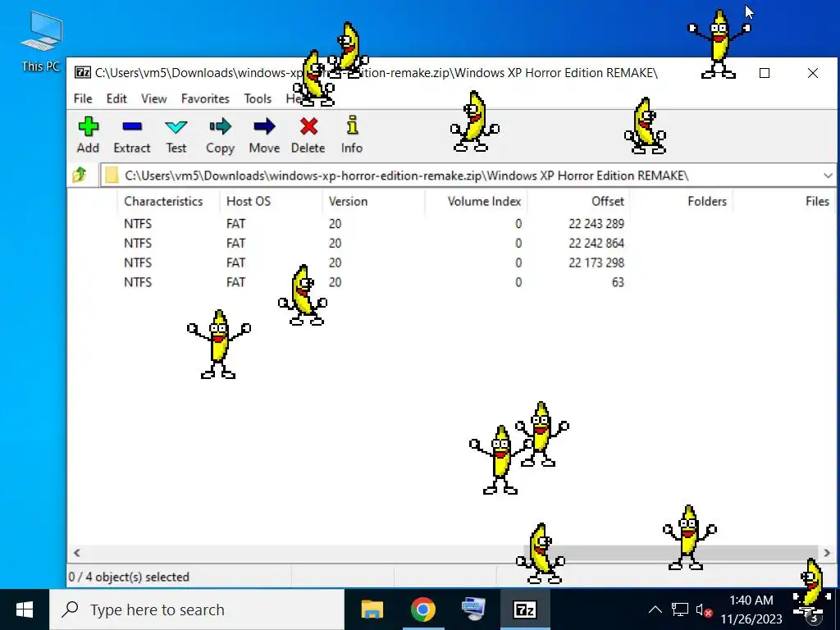
Task: Click horizontal scrollbar right arrow
Action: click(x=827, y=553)
